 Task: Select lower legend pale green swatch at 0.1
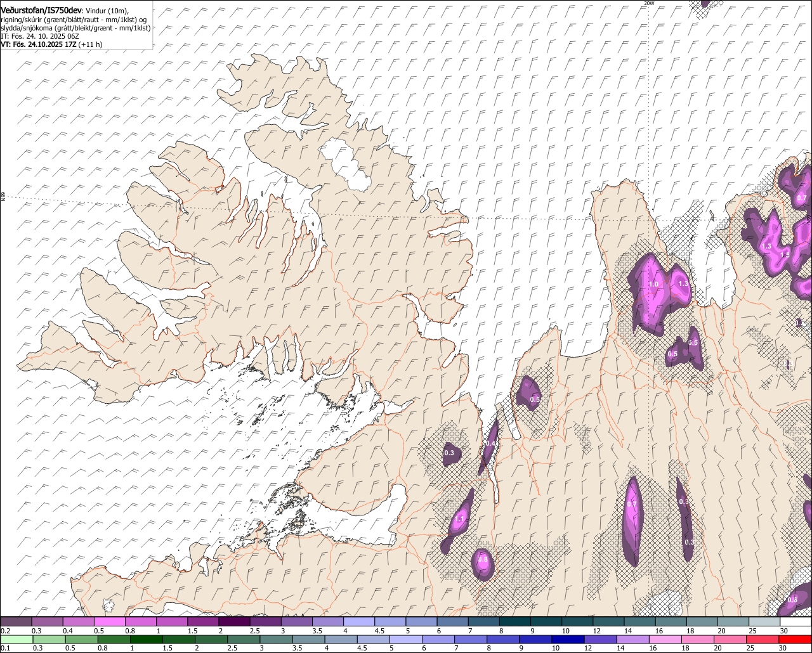tap(16, 640)
